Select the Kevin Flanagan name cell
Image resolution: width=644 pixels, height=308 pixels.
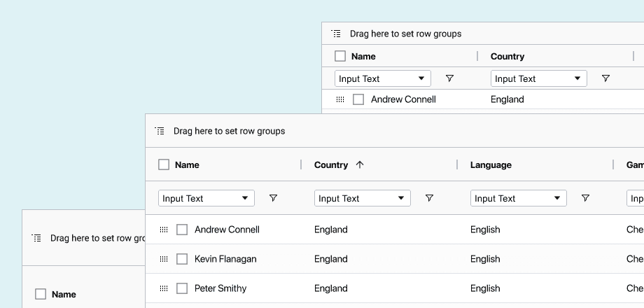click(225, 259)
